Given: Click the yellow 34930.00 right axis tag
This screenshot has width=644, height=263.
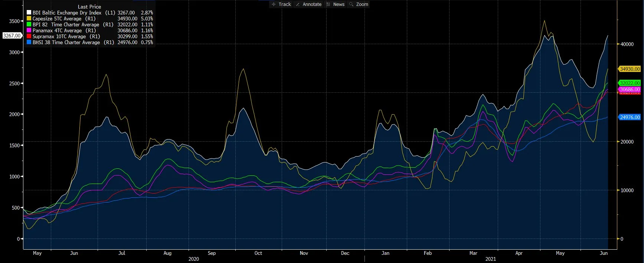Looking at the screenshot, I should pos(630,69).
